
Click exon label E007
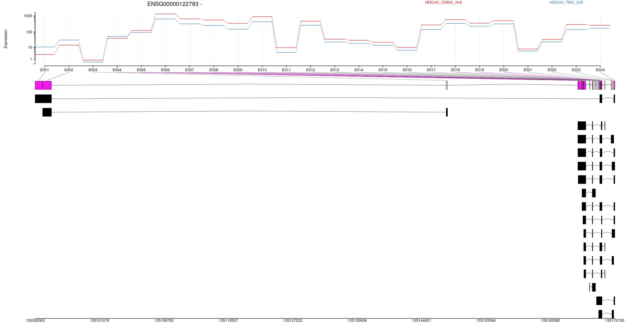(189, 70)
